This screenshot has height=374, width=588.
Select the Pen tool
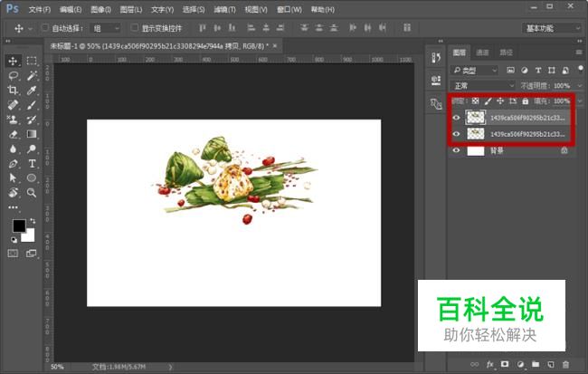point(13,164)
